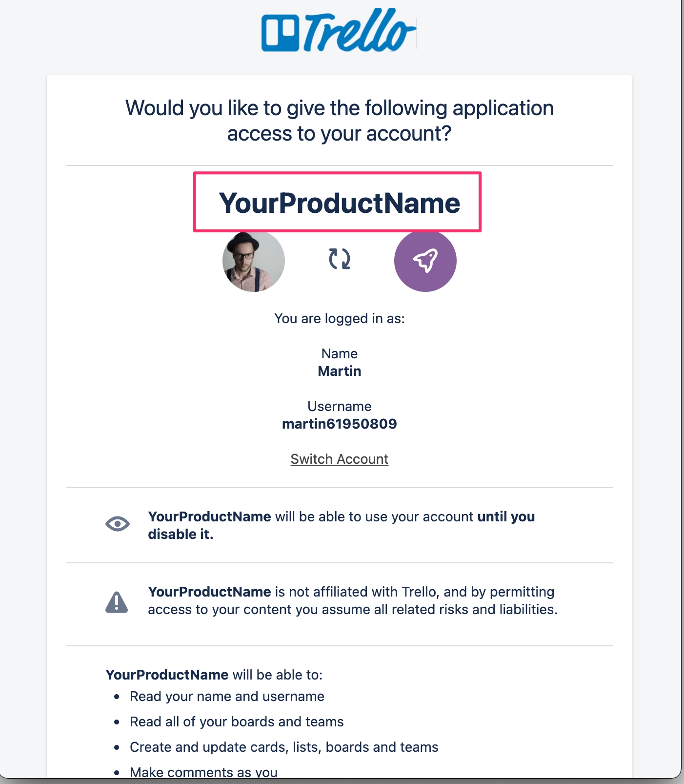Click 'Make comments as you' permission item
The image size is (684, 784).
[x=203, y=772]
